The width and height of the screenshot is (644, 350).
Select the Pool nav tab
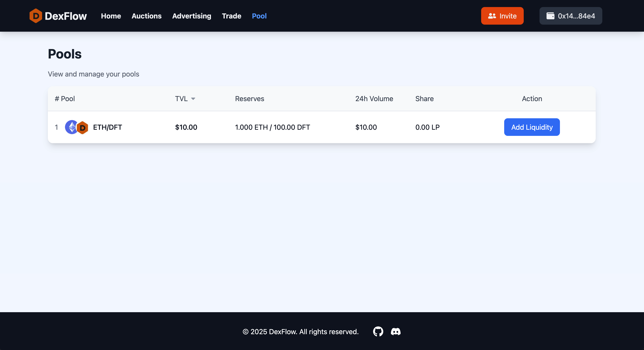(259, 16)
